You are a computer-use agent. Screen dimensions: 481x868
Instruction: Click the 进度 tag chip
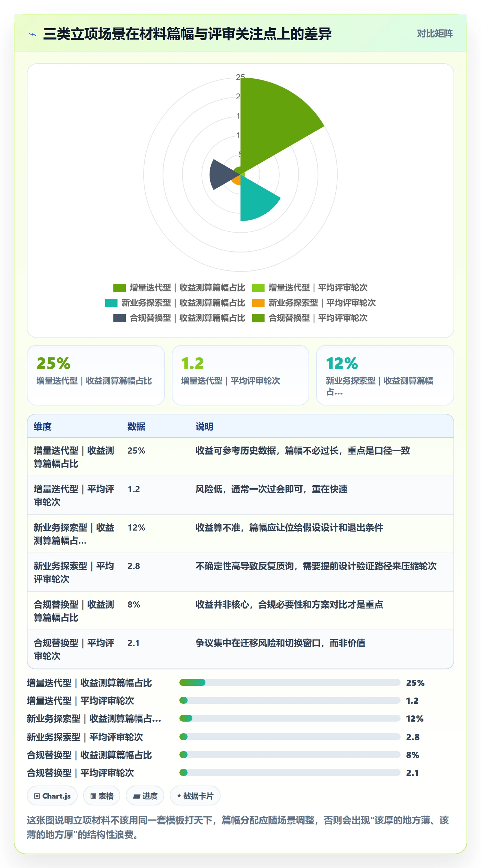coord(145,795)
